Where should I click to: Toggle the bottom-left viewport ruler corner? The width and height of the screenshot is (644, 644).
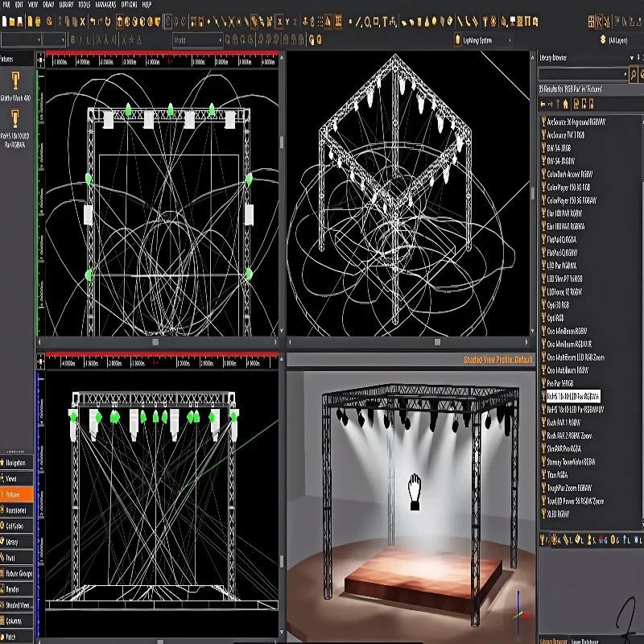[41, 362]
